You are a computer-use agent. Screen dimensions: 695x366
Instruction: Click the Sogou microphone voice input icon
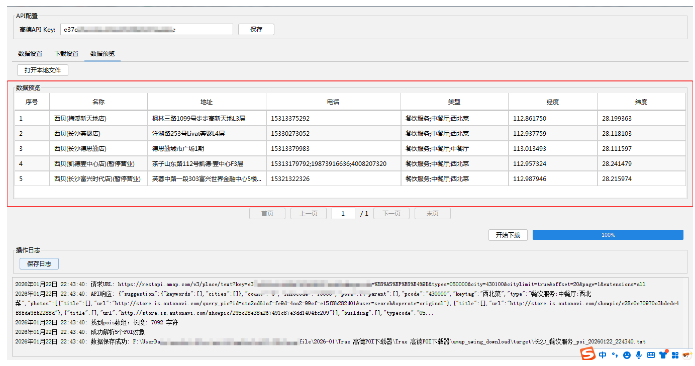(639, 355)
